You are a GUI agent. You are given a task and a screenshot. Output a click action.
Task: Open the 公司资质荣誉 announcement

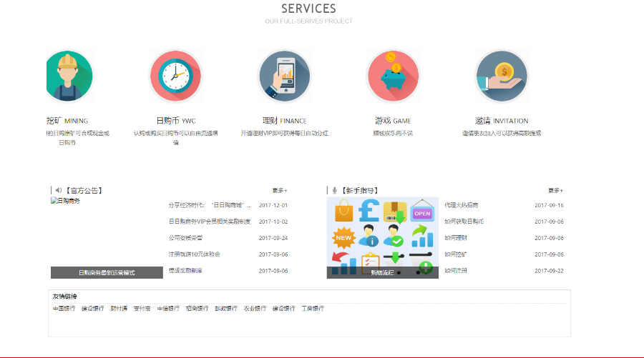point(185,238)
